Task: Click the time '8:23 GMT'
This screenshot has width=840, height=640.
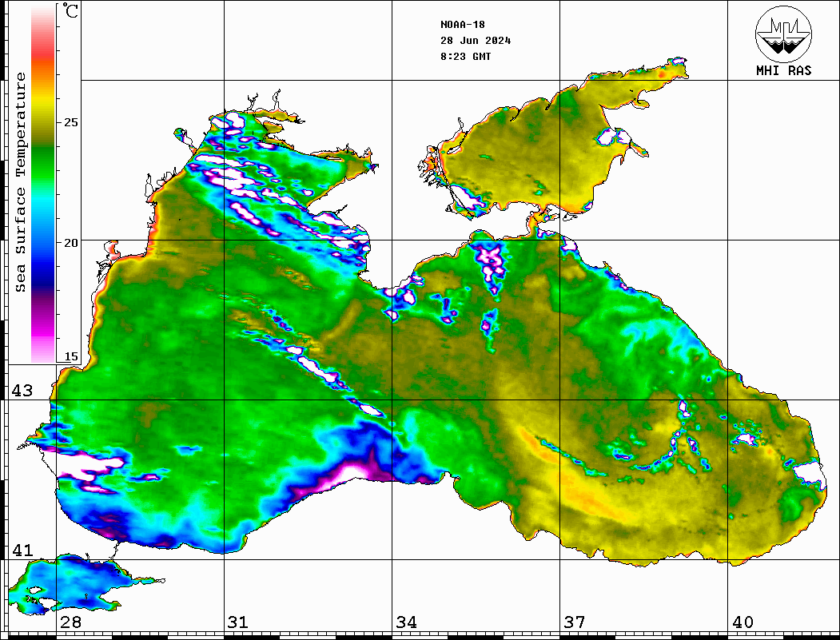Action: point(465,56)
